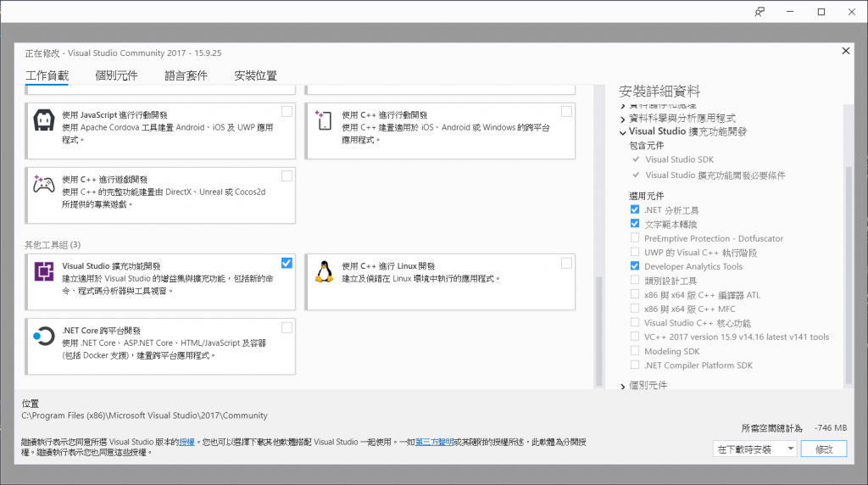Enable Visual Studio C++ 核心功能
The image size is (868, 485).
pos(634,322)
